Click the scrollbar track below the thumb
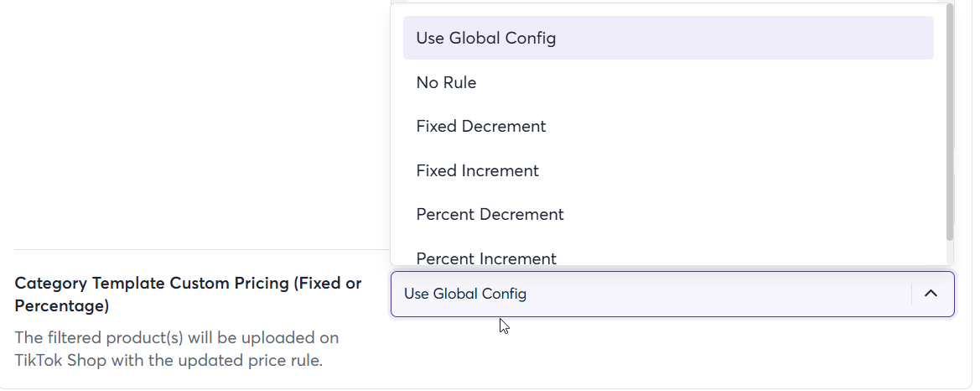The image size is (980, 391). pos(949,250)
